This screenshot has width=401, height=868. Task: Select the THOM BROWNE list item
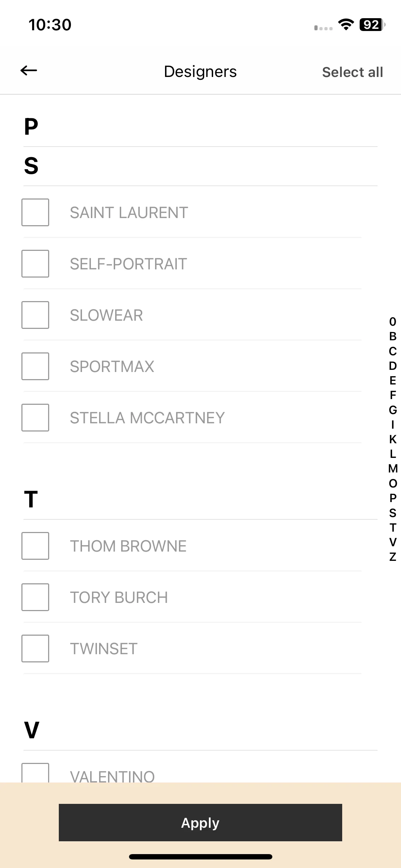tap(192, 546)
